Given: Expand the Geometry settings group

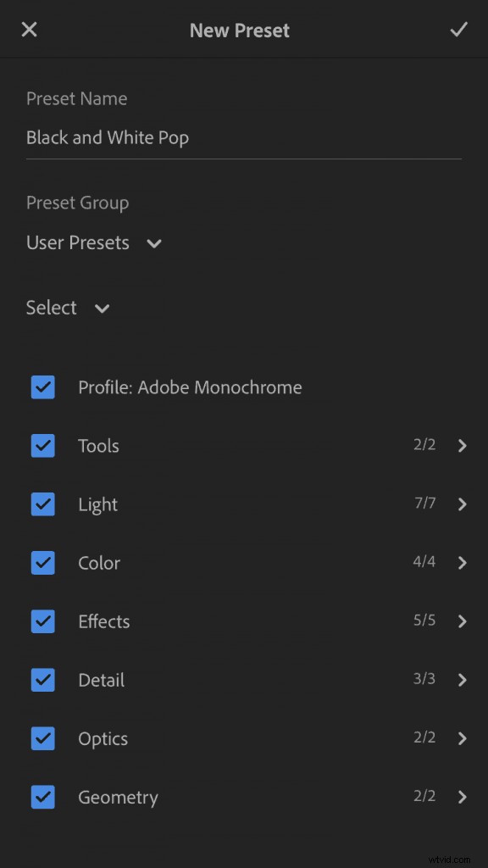Looking at the screenshot, I should pyautogui.click(x=462, y=796).
